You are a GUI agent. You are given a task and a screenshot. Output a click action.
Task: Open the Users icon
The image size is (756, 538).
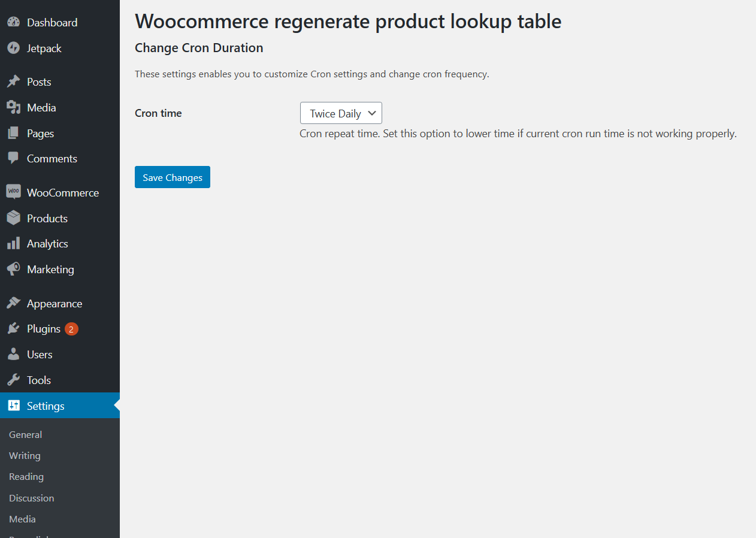(x=13, y=354)
